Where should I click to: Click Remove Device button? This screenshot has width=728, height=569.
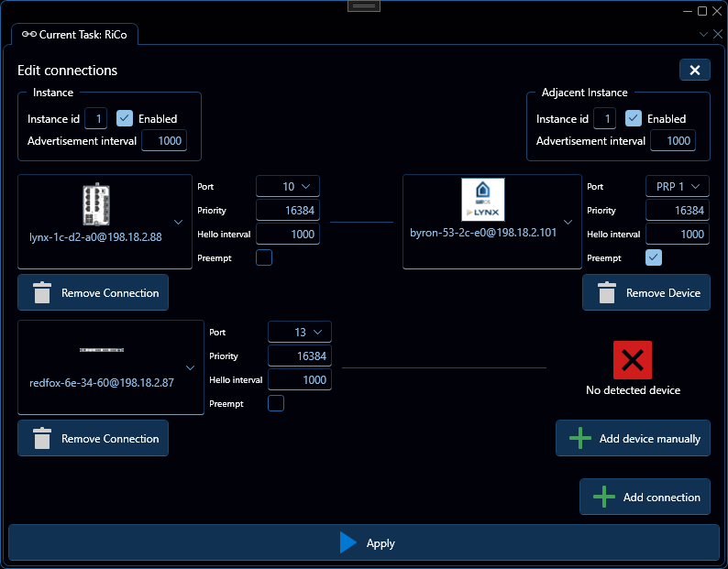click(x=646, y=292)
